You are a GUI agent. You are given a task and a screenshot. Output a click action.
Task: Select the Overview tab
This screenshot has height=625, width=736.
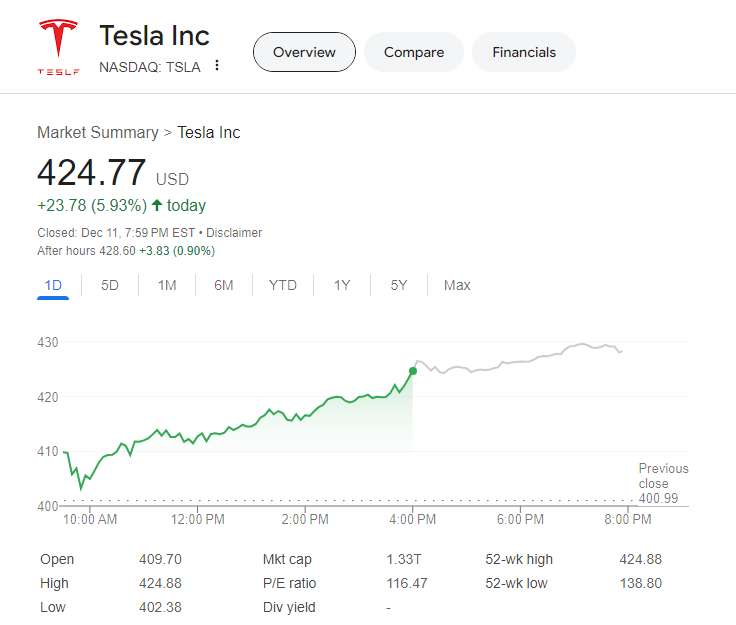304,52
